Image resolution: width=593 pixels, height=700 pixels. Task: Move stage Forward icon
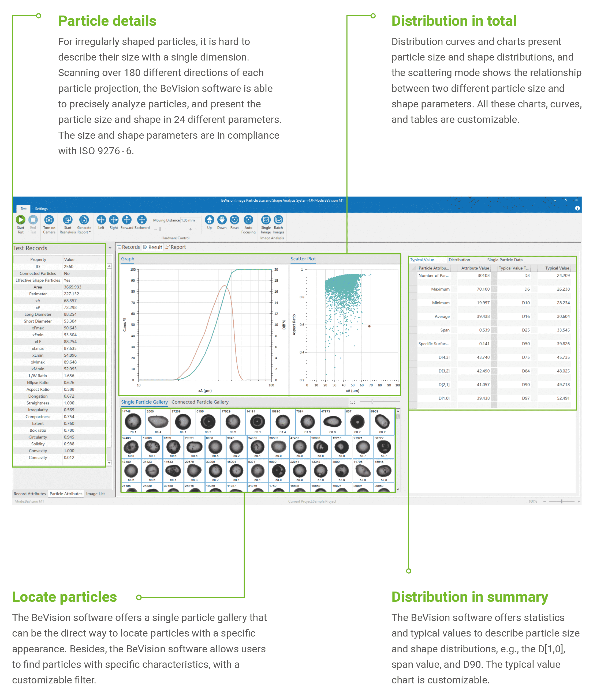[x=127, y=220]
